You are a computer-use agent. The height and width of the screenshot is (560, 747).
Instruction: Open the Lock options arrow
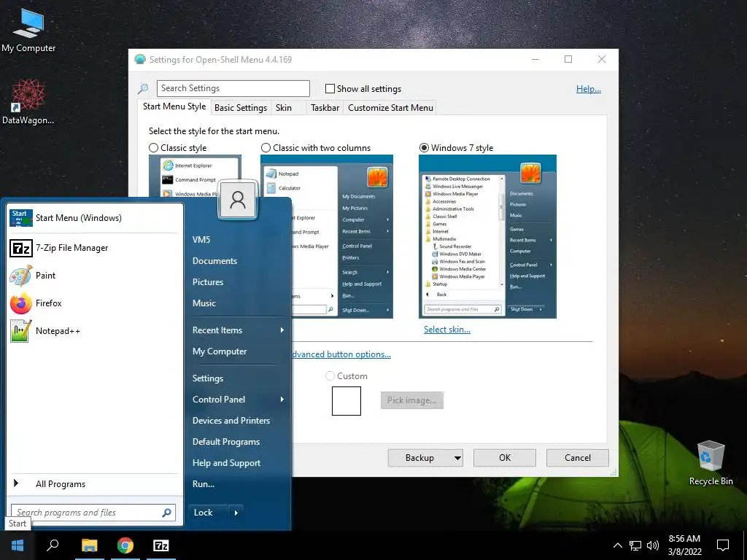tap(236, 513)
